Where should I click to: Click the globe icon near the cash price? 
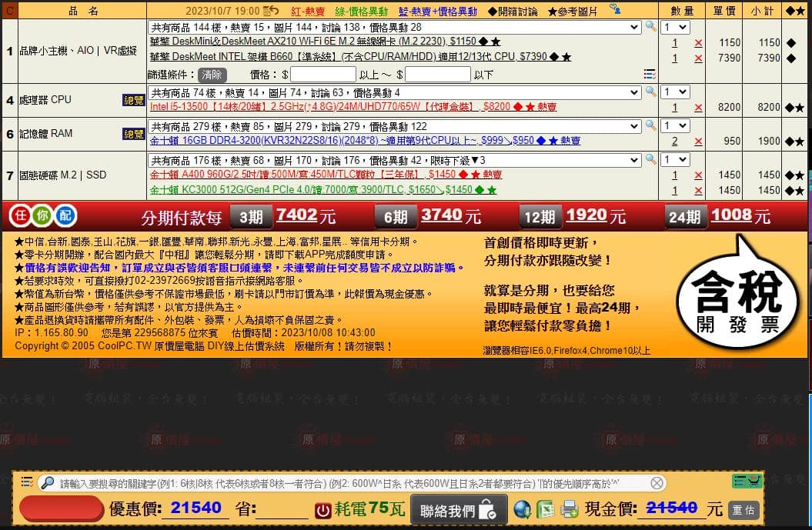click(x=521, y=509)
